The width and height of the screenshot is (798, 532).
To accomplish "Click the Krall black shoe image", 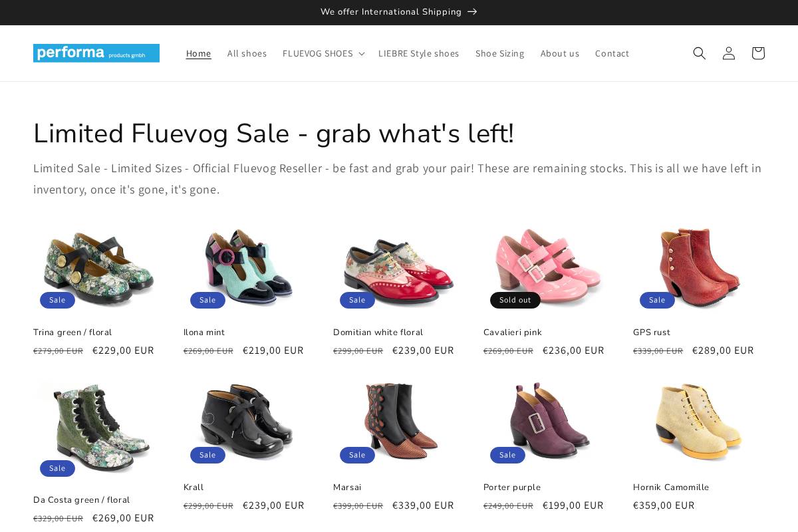I will [x=249, y=424].
